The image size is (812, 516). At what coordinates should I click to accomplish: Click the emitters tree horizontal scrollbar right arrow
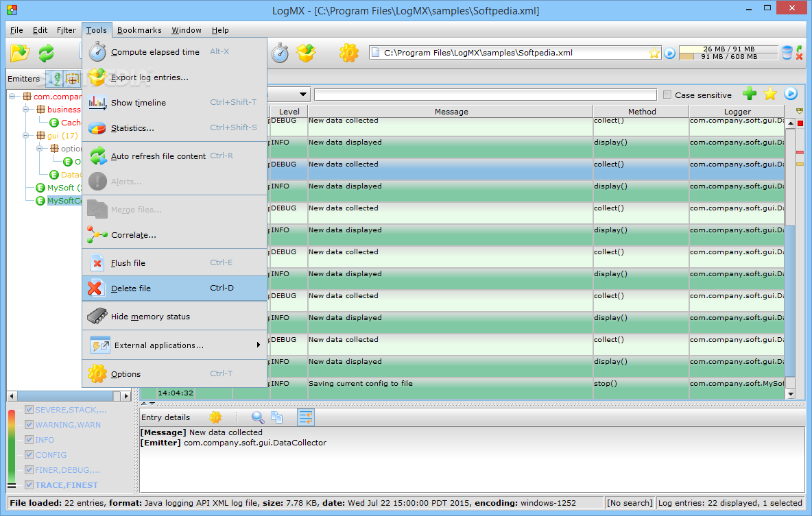tap(126, 396)
